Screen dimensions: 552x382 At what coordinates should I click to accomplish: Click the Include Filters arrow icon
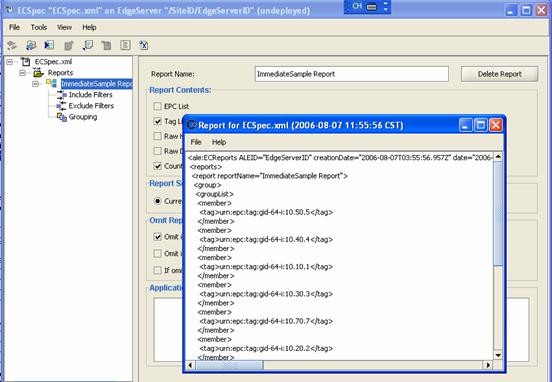pos(62,95)
